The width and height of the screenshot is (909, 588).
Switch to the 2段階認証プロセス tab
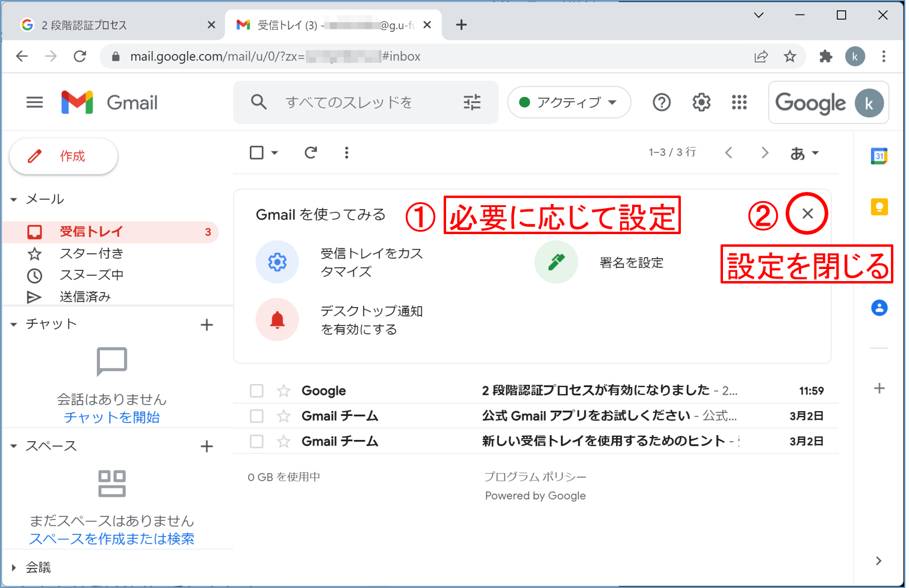coord(114,25)
